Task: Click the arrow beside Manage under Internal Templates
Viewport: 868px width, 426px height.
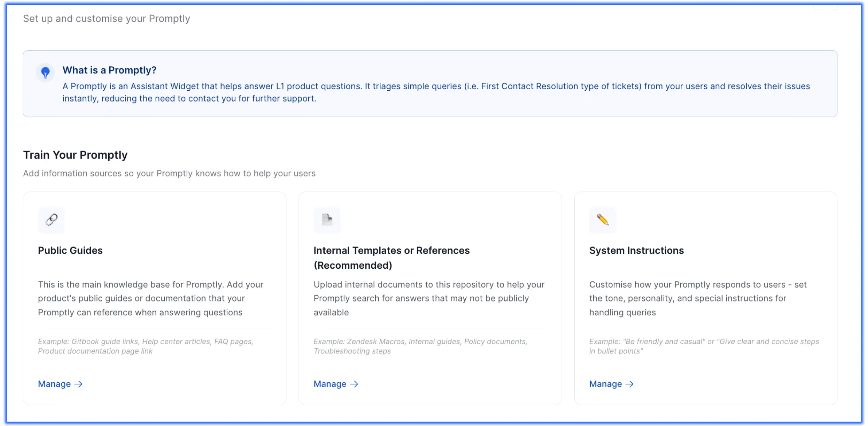Action: tap(354, 384)
